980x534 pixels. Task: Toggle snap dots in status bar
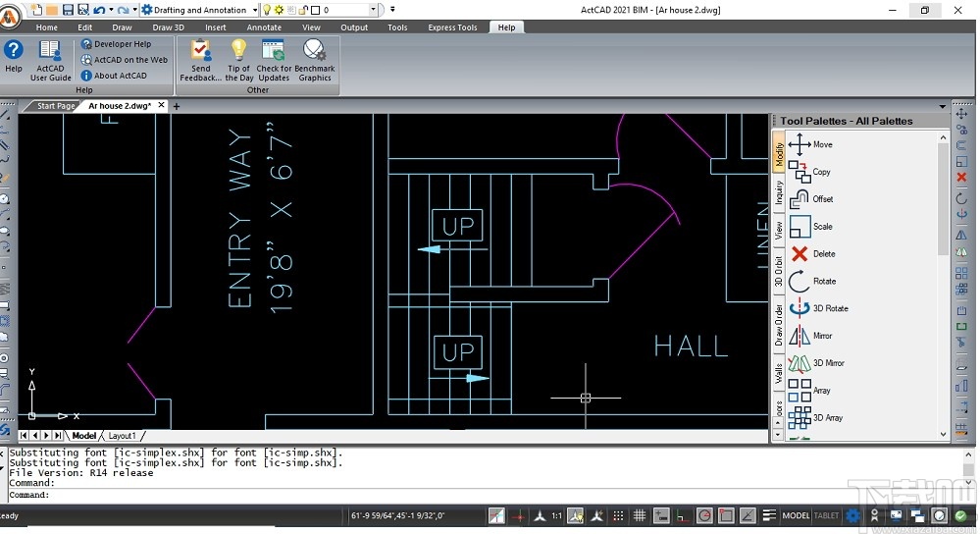(x=618, y=516)
